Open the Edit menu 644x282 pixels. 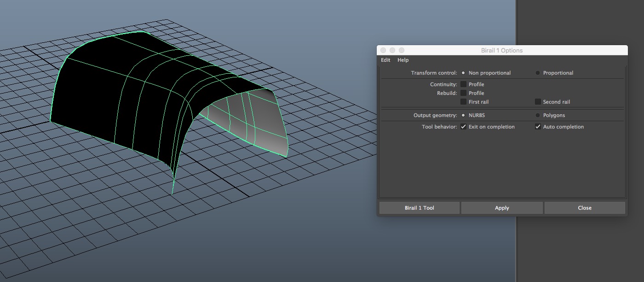coord(385,60)
